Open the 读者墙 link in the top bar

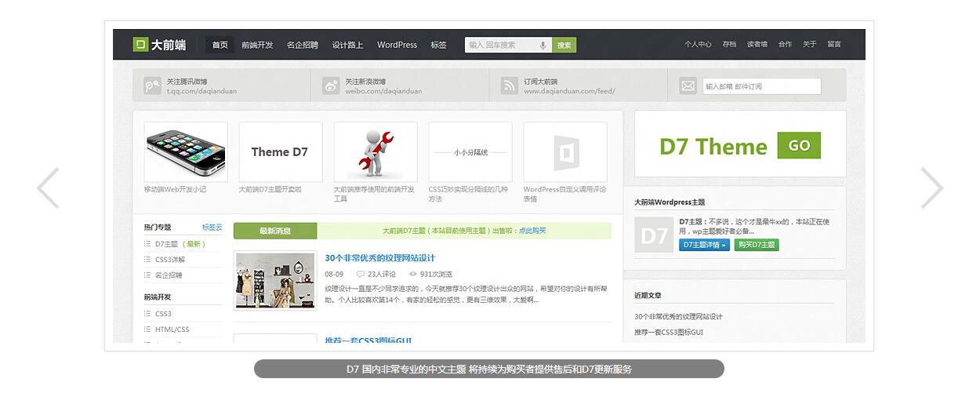coord(757,45)
